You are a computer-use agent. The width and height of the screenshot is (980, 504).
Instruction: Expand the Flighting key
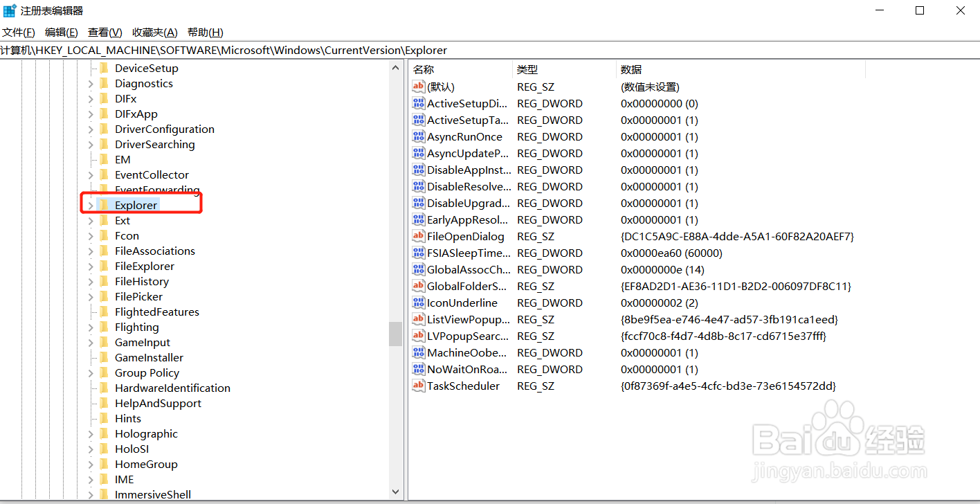(91, 327)
